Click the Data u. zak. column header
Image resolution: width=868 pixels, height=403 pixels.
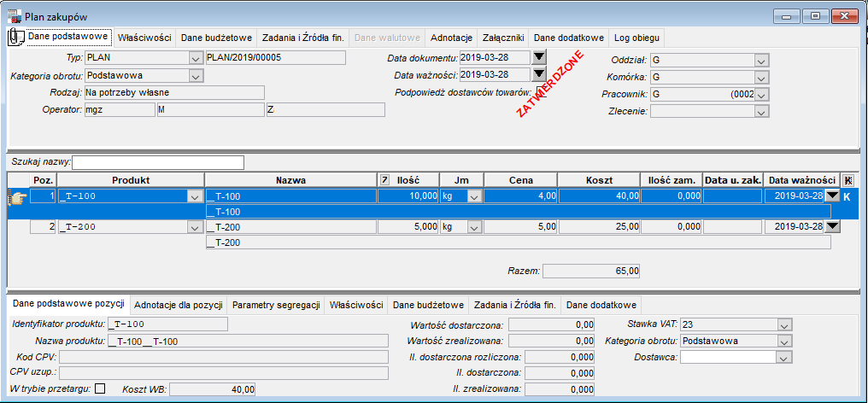tap(733, 180)
